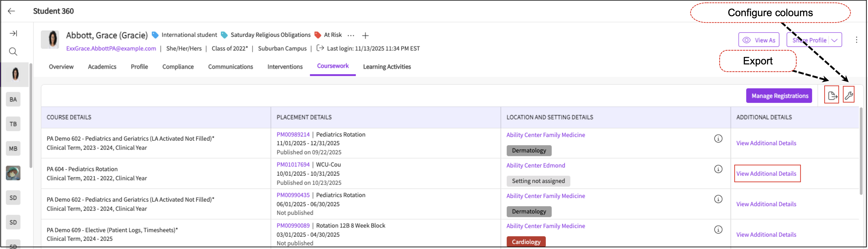Click info icon for Ability Center Edmond

coord(718,169)
